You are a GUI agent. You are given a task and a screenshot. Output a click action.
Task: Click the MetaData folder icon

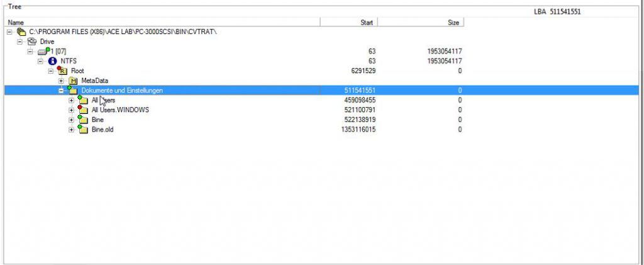tap(73, 81)
